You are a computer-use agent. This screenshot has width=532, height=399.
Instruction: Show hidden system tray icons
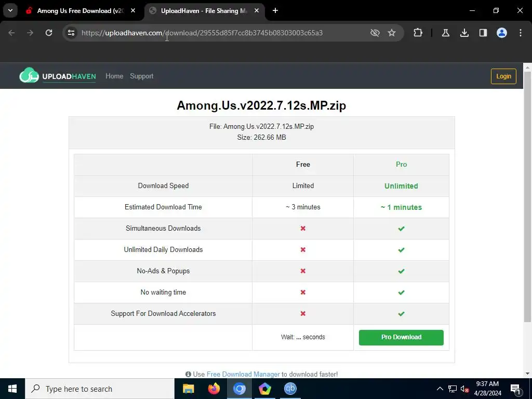440,389
